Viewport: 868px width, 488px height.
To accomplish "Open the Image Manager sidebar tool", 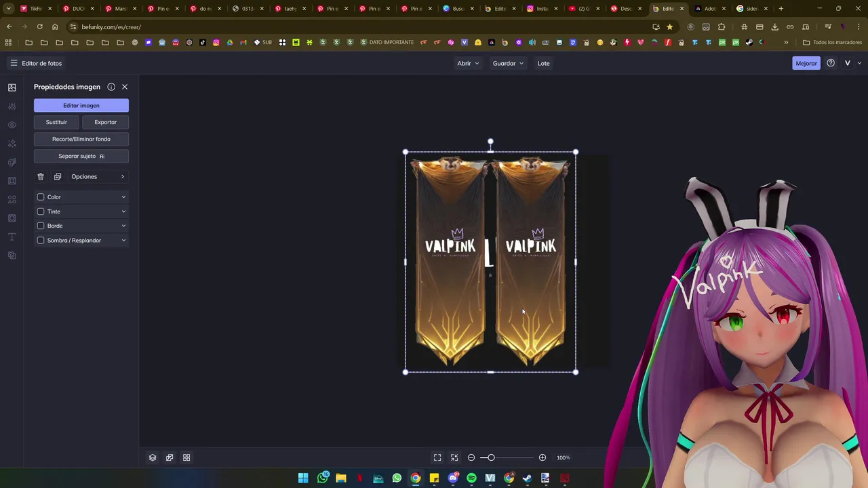I will tap(12, 87).
